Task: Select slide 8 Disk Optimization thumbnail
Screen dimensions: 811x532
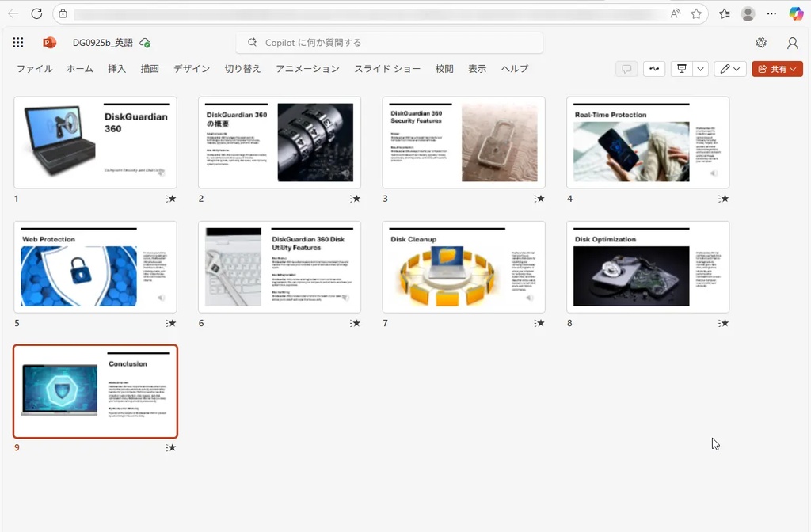Action: [x=648, y=267]
